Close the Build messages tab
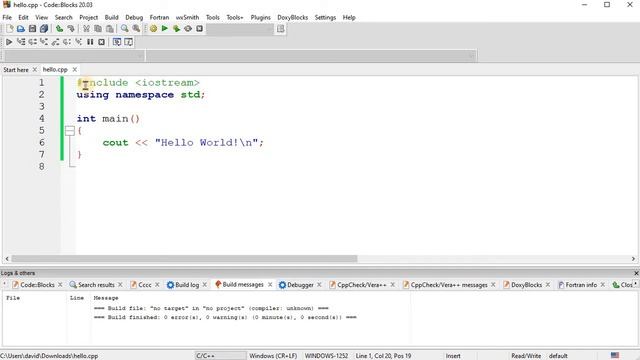Viewport: 640px width, 360px height. [x=270, y=285]
